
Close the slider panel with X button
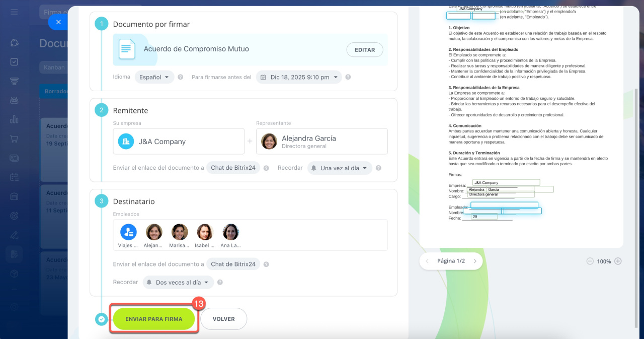(58, 22)
